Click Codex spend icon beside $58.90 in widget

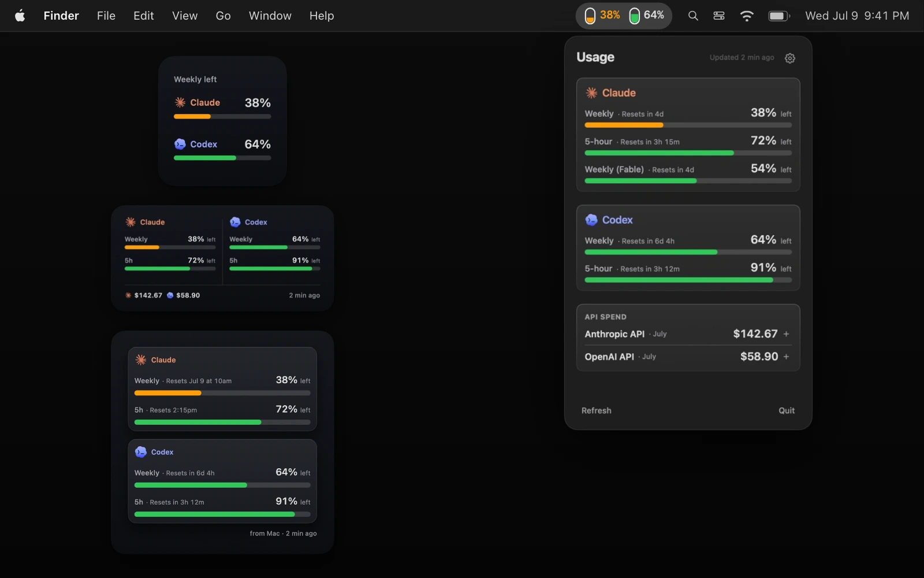click(170, 295)
